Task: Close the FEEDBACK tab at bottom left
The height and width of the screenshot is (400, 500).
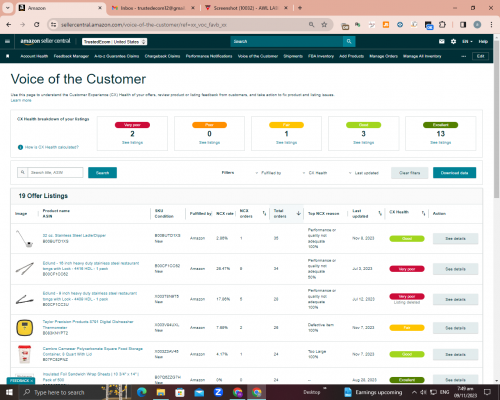Action: pos(32,381)
